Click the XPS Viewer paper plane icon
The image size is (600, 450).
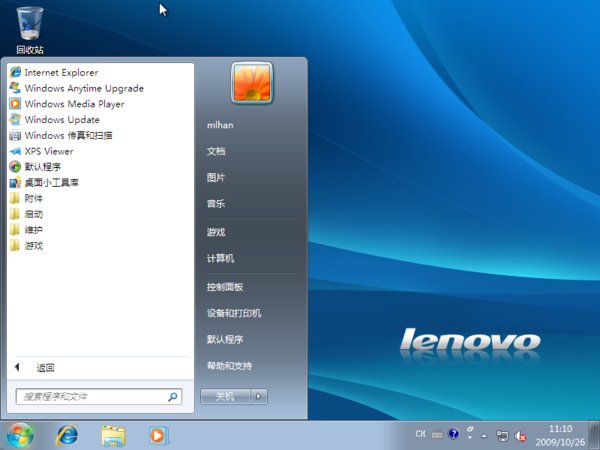[x=15, y=151]
